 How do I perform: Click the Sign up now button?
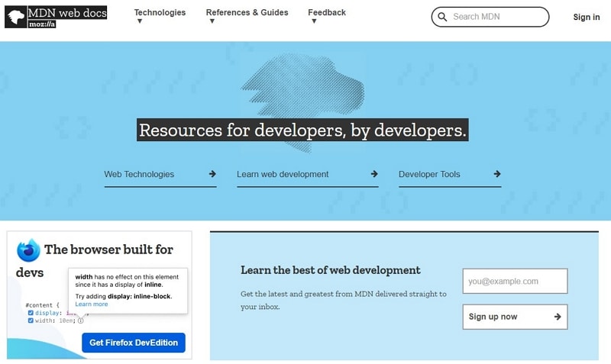tap(515, 317)
